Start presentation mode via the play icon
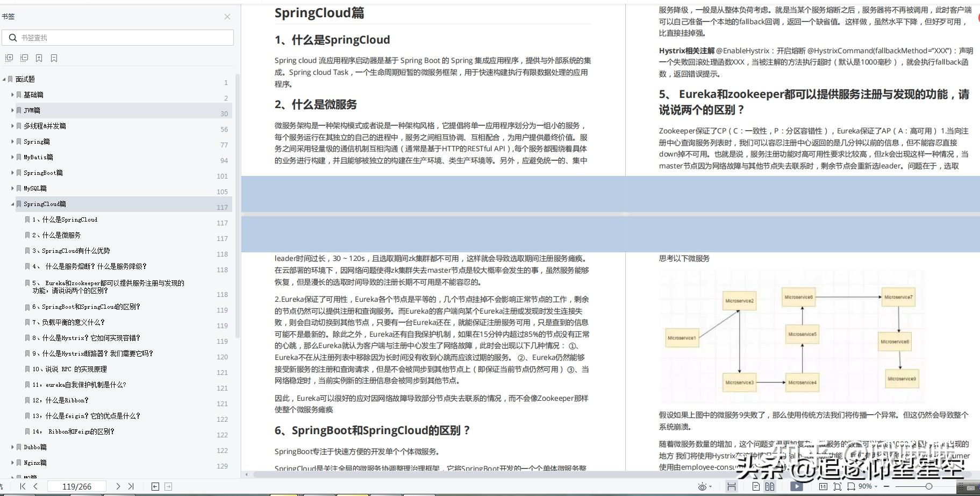Image resolution: width=980 pixels, height=496 pixels. pos(796,486)
